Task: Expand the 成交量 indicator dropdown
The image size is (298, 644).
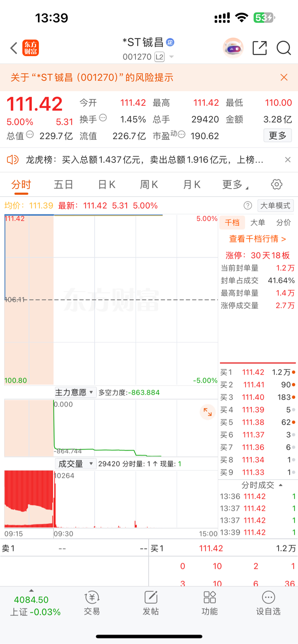Action: 75,464
